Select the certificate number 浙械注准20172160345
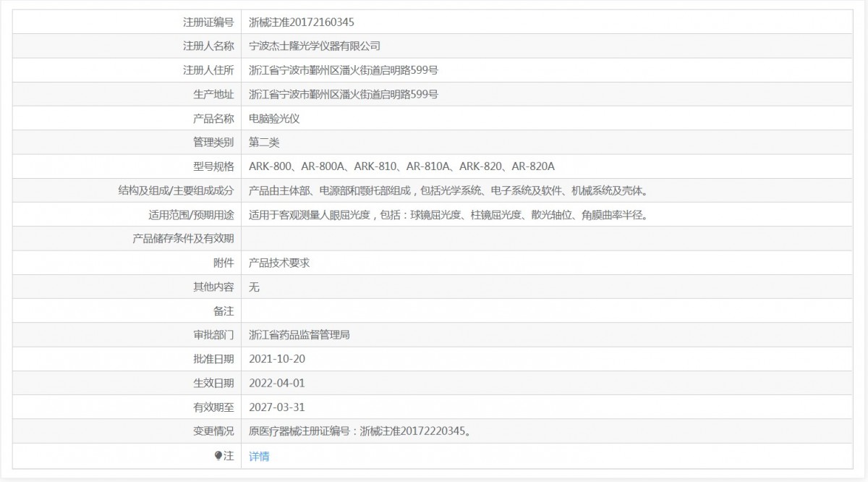The image size is (868, 482). [302, 22]
